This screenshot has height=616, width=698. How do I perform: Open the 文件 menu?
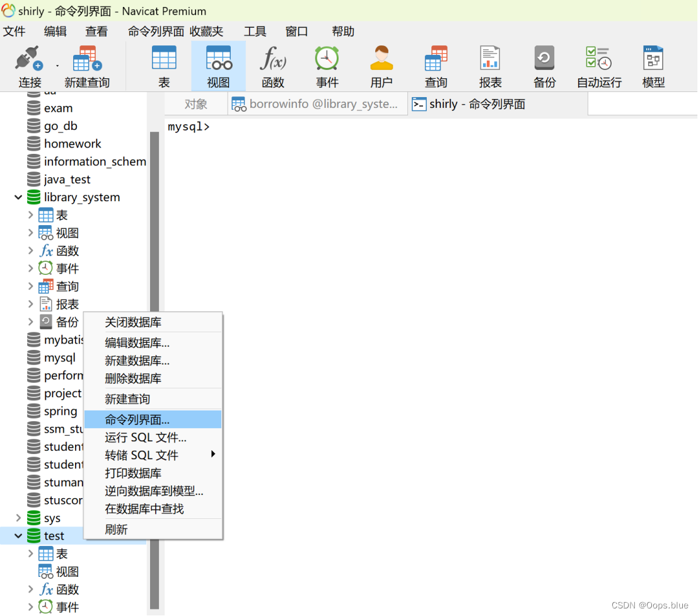point(15,32)
